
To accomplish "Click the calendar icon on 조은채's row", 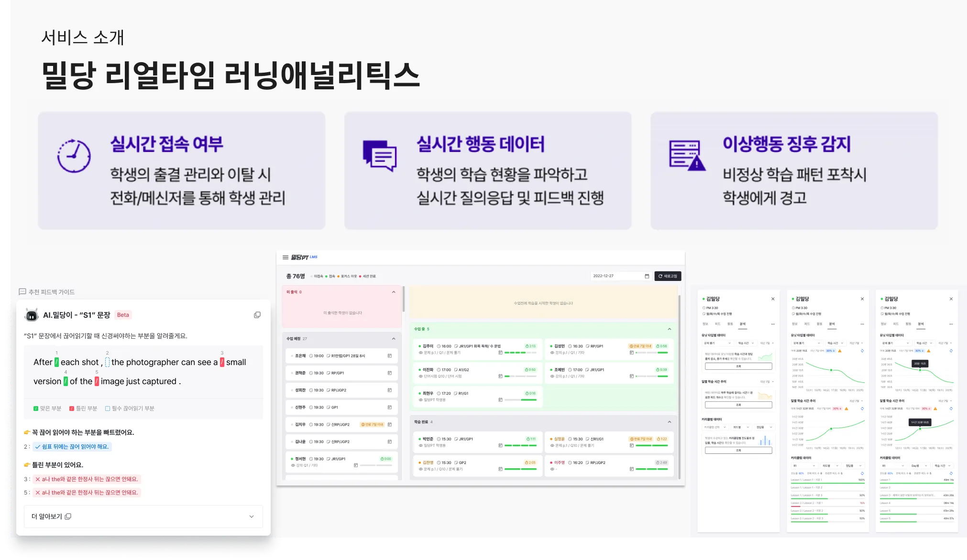I will 390,356.
